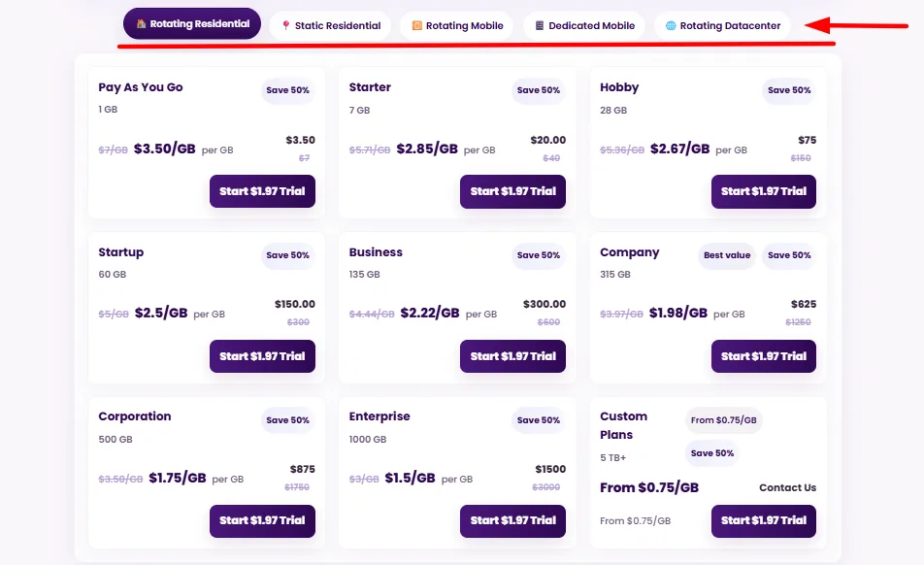The image size is (924, 565).
Task: Start the $1.97 trial for Hobby plan
Action: pyautogui.click(x=764, y=191)
